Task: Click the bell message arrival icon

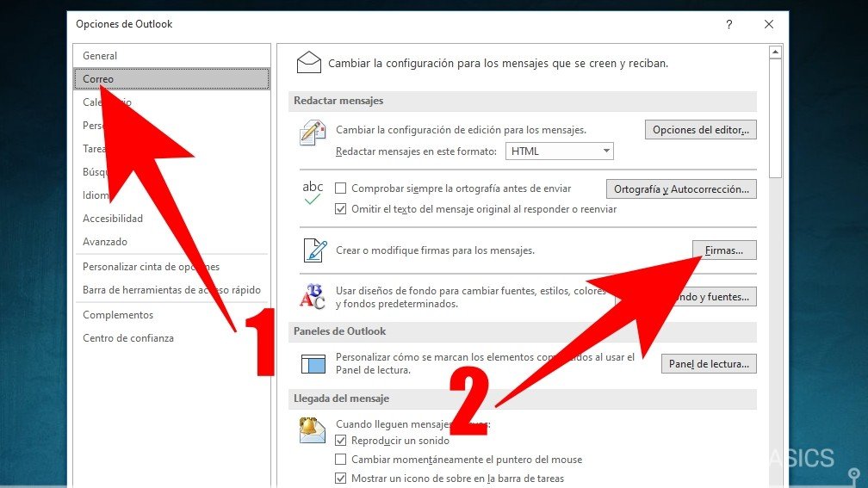Action: point(313,430)
